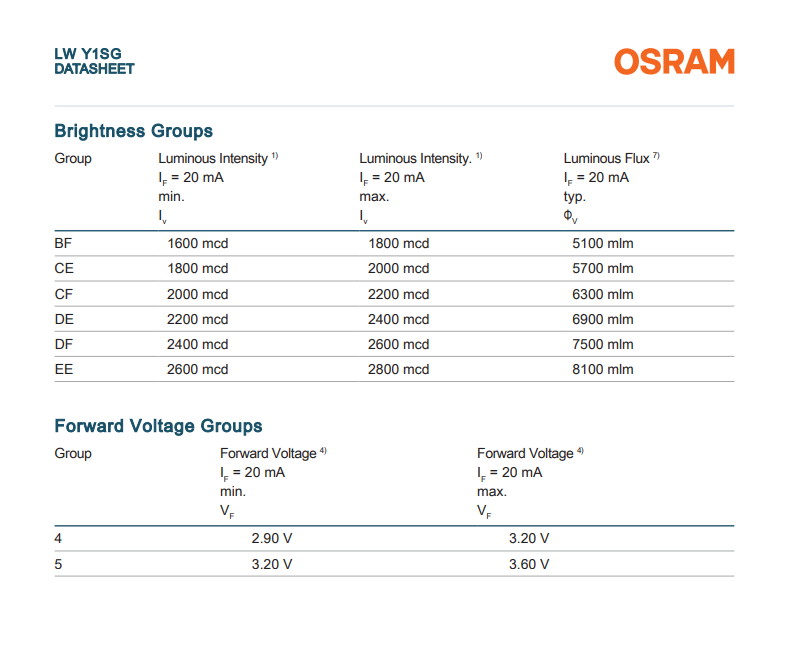Click the DF group row label
This screenshot has width=786, height=661.
pos(64,344)
